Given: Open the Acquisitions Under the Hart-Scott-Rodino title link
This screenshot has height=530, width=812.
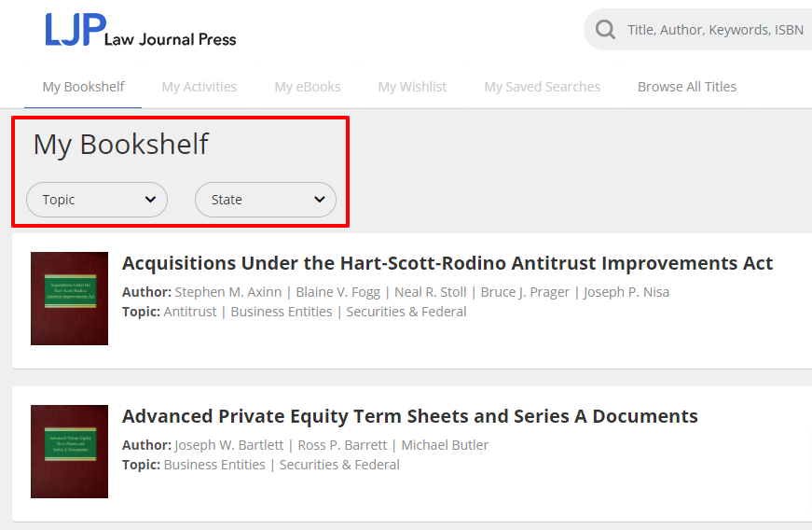Looking at the screenshot, I should [447, 263].
